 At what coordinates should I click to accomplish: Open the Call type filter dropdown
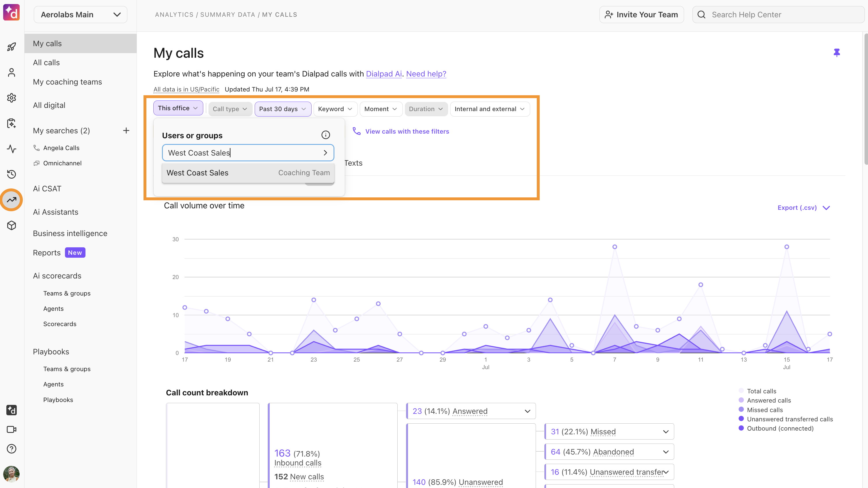coord(230,109)
